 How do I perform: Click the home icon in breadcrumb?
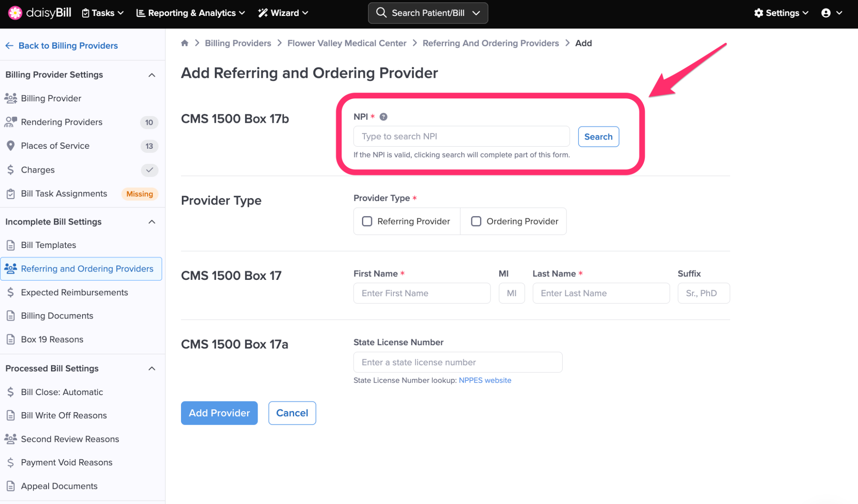tap(184, 43)
